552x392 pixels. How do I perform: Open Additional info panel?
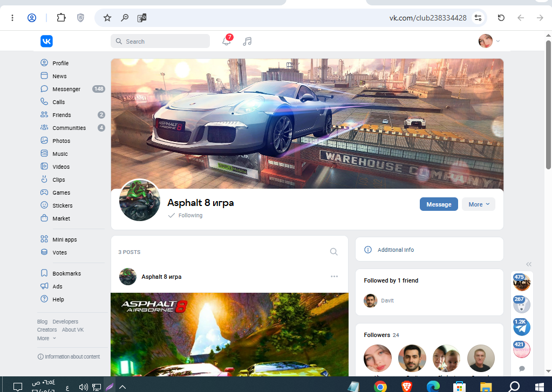tap(429, 250)
